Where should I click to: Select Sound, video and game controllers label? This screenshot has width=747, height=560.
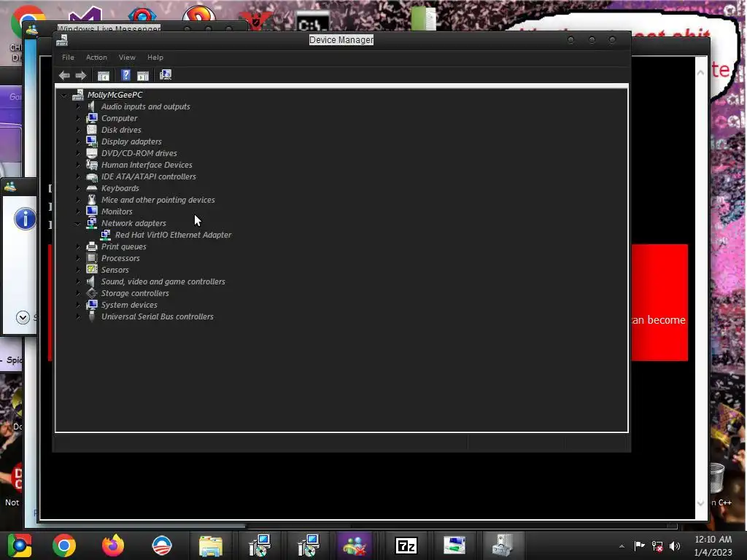click(163, 281)
